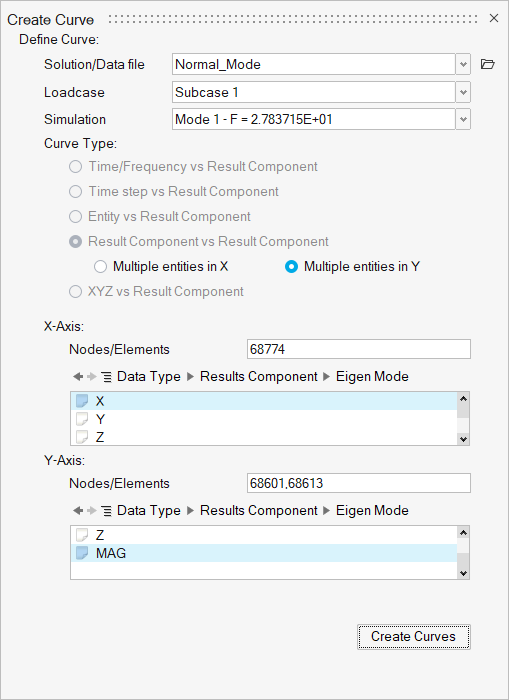The image size is (509, 700).
Task: Click the Create Curves button
Action: 413,637
